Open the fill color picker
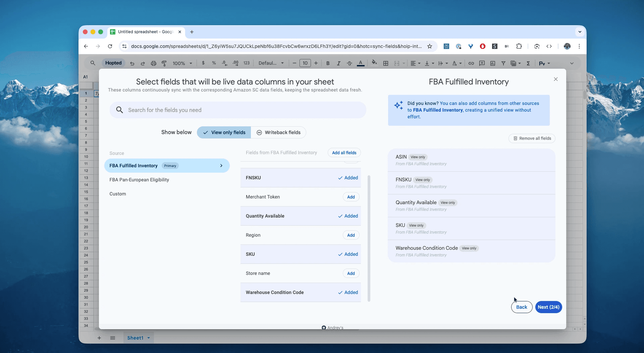The width and height of the screenshot is (644, 353). point(374,63)
